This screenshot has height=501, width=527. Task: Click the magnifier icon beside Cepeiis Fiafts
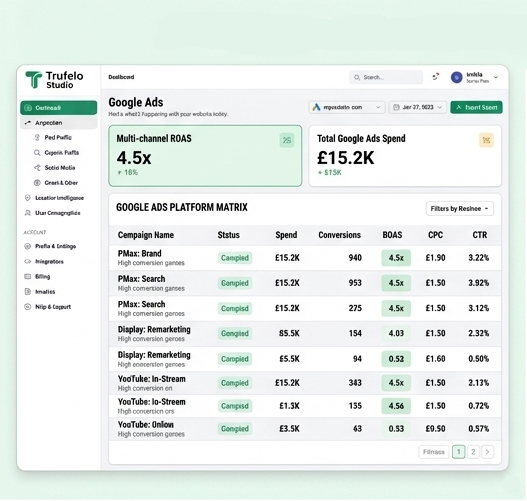[x=37, y=153]
